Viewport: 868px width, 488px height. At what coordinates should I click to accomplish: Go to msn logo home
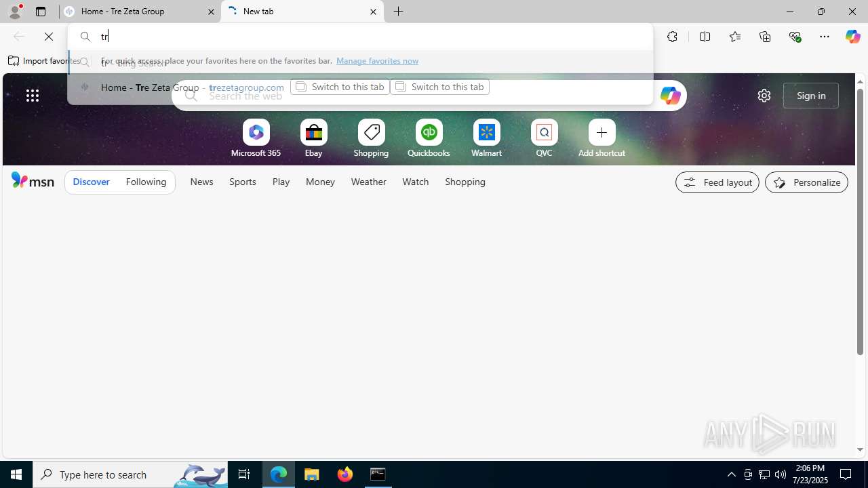coord(33,180)
